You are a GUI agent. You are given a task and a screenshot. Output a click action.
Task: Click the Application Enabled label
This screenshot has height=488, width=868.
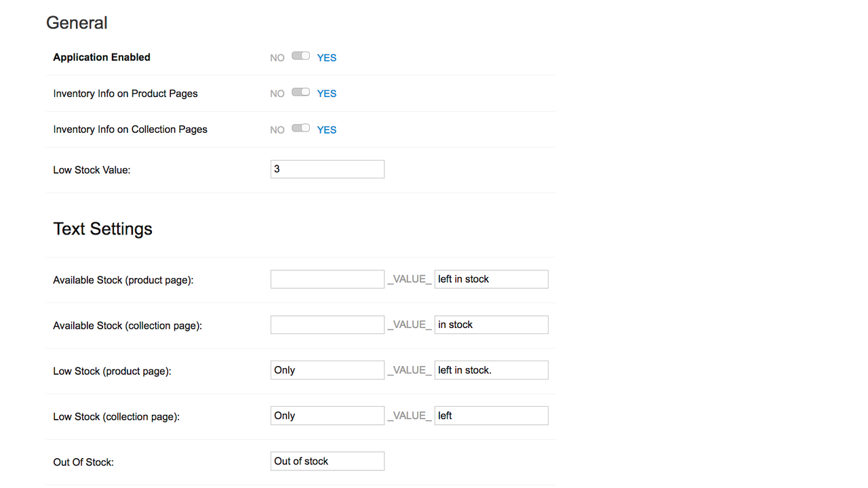(x=102, y=58)
